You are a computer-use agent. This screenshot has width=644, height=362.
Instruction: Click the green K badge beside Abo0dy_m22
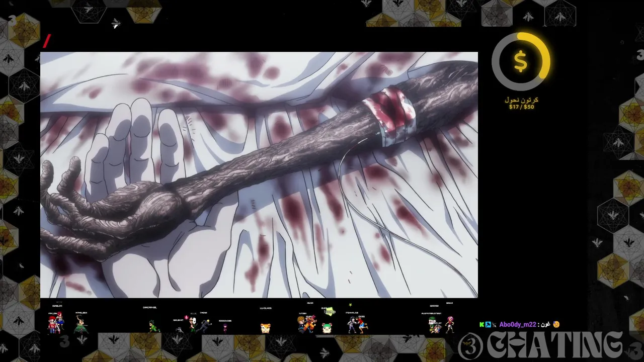(481, 325)
